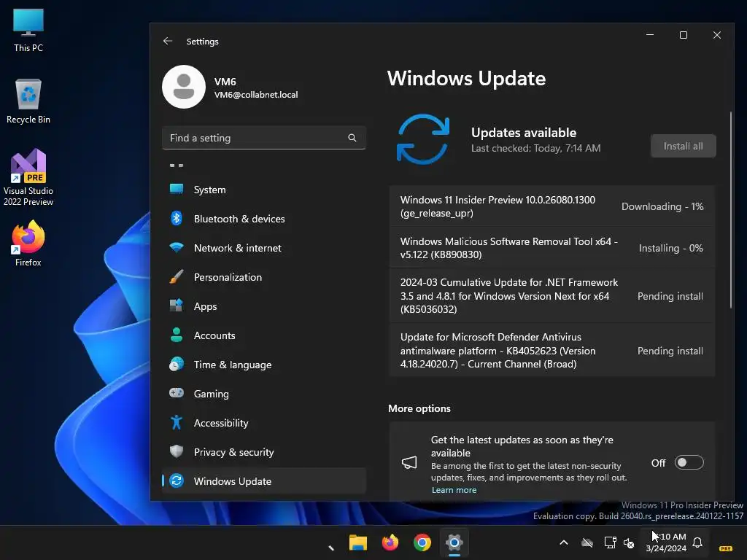The image size is (747, 560).
Task: Open Privacy & security settings
Action: click(x=264, y=452)
